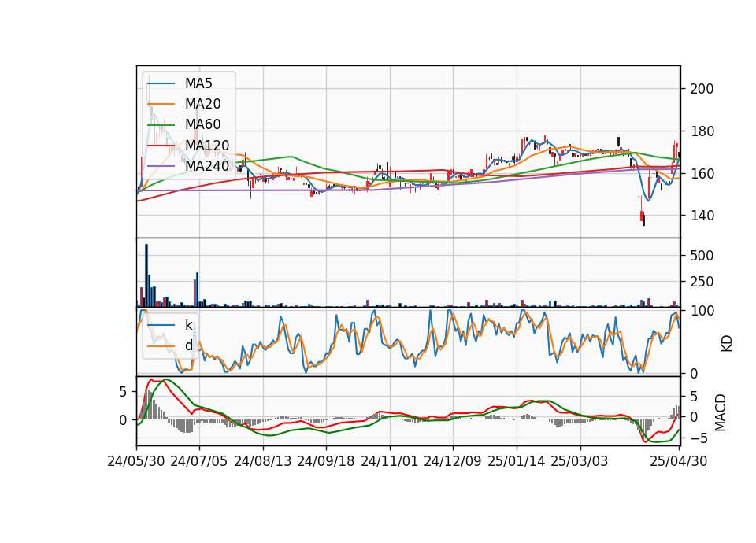The height and width of the screenshot is (543, 756).
Task: Click the MA5 legend label
Action: (198, 83)
